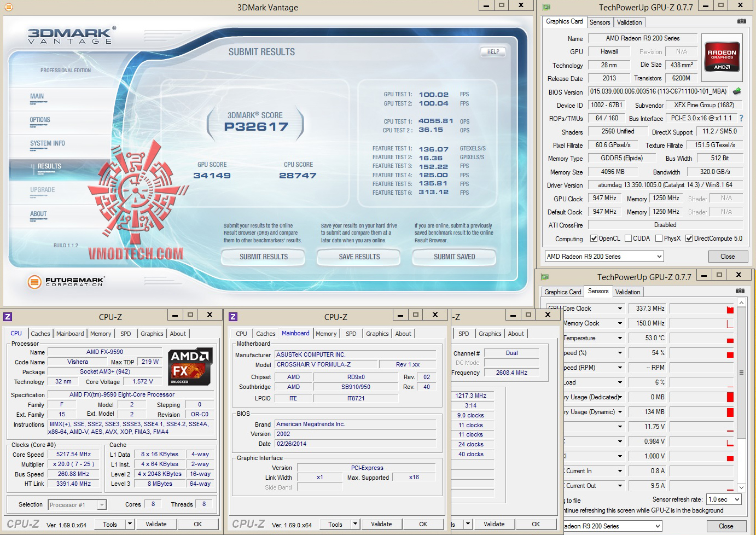This screenshot has width=756, height=535.
Task: Click the Help button in 3DMark
Action: pos(493,51)
